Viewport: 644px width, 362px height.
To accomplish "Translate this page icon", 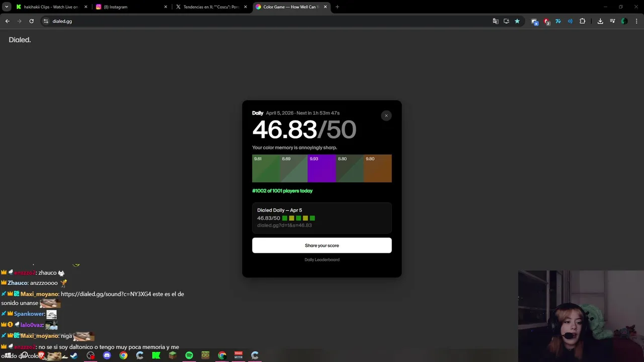I will point(496,21).
